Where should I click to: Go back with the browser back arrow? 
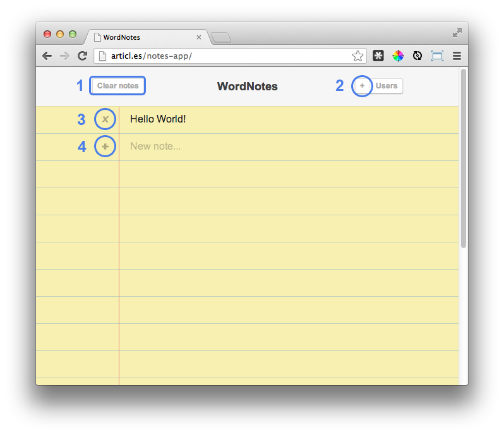coord(47,56)
